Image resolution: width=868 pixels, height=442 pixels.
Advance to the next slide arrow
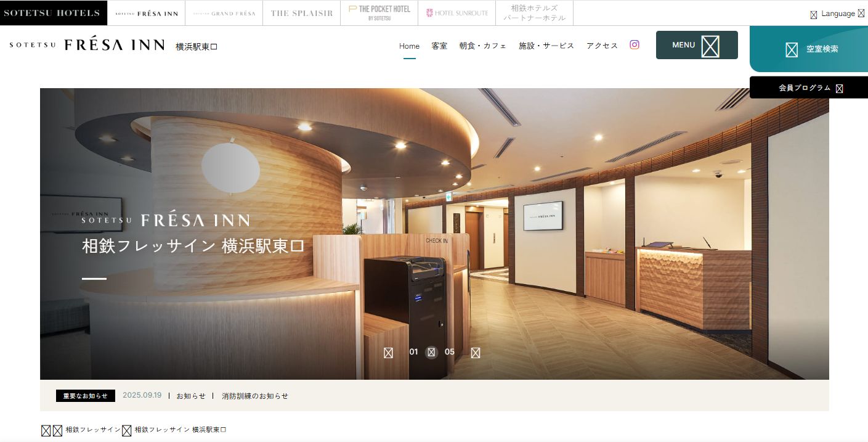pyautogui.click(x=475, y=353)
